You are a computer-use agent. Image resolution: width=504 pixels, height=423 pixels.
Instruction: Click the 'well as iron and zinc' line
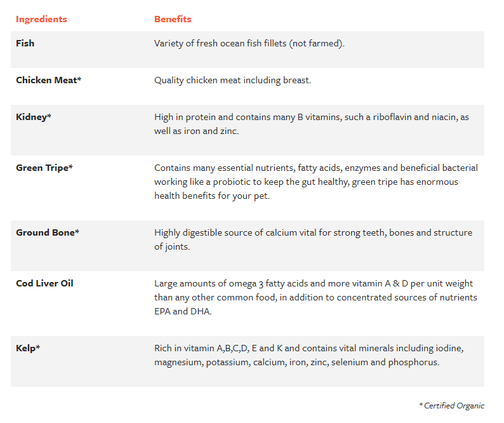(x=196, y=131)
